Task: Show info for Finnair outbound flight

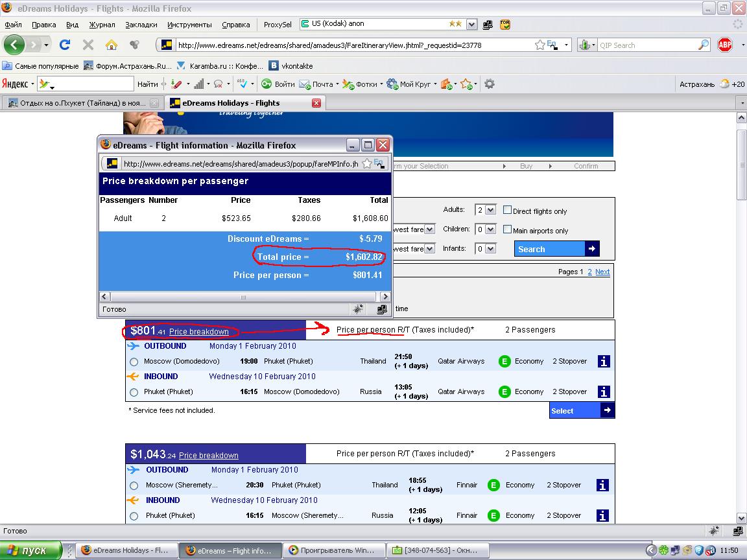Action: [x=602, y=485]
